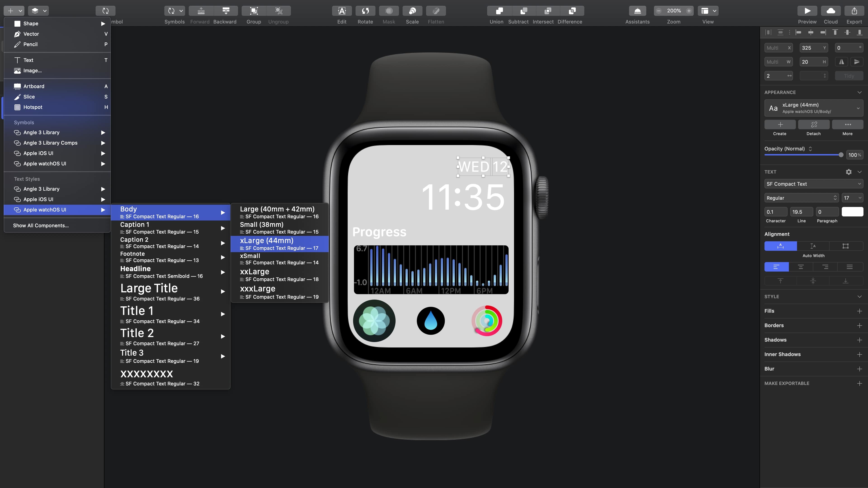Open the Apple iOS UI symbols submenu
The image size is (868, 488).
(38, 153)
